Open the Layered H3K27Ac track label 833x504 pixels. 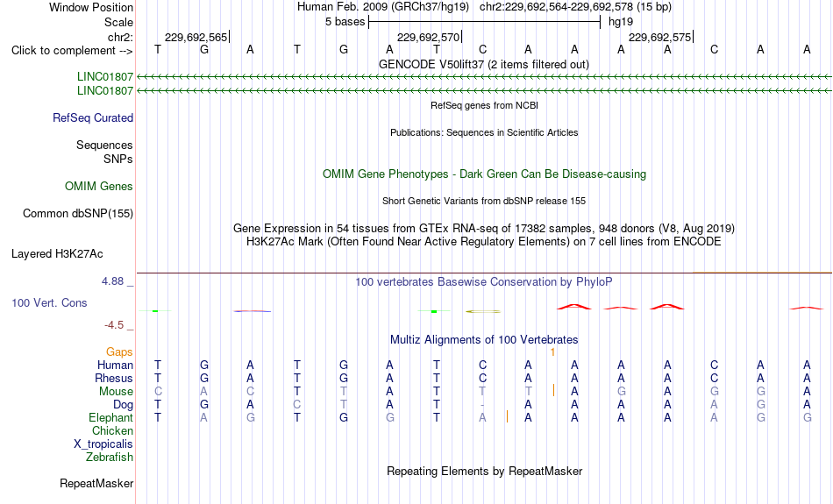[x=57, y=254]
